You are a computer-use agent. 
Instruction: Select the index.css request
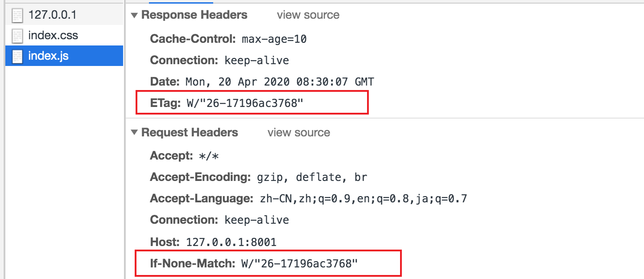(64, 35)
